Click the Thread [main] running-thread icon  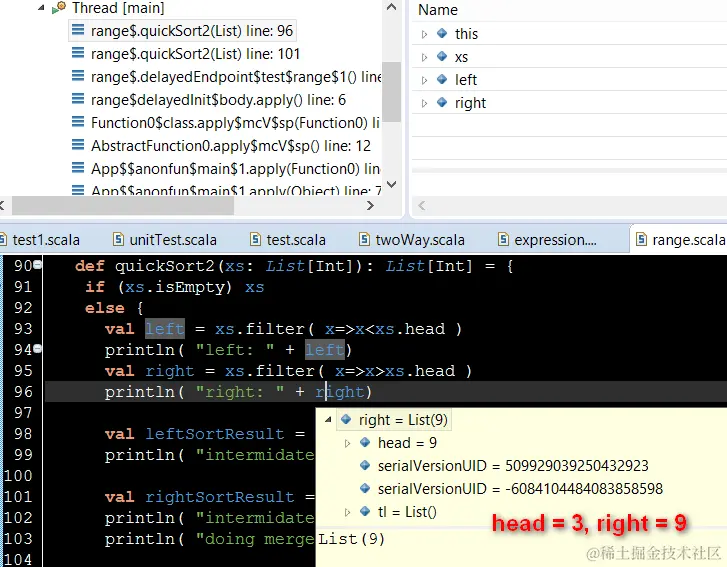(59, 7)
